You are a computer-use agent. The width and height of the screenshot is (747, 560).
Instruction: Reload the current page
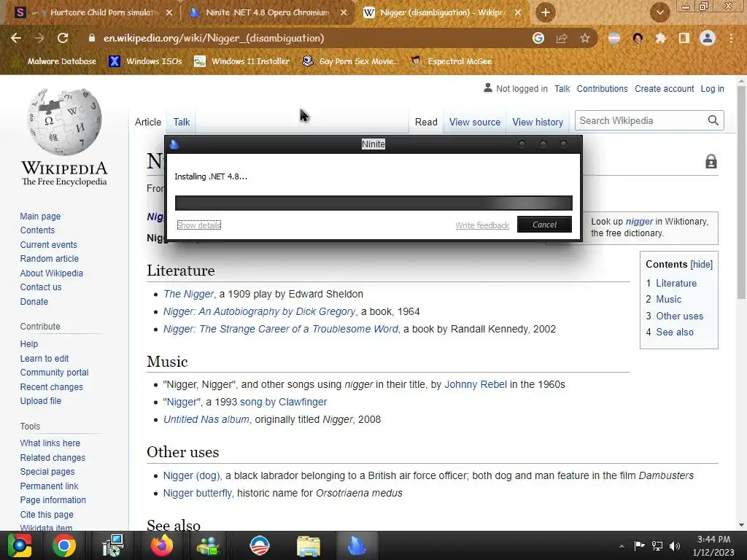63,38
